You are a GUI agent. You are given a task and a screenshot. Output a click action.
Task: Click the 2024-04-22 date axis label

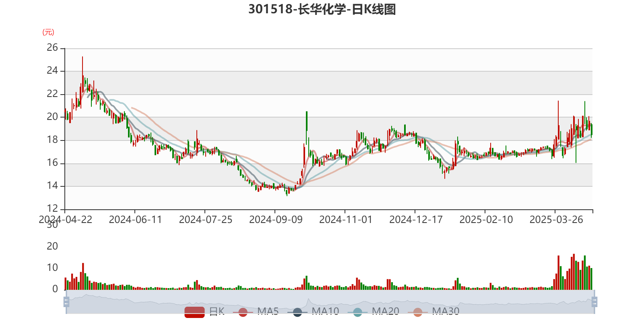(x=65, y=220)
